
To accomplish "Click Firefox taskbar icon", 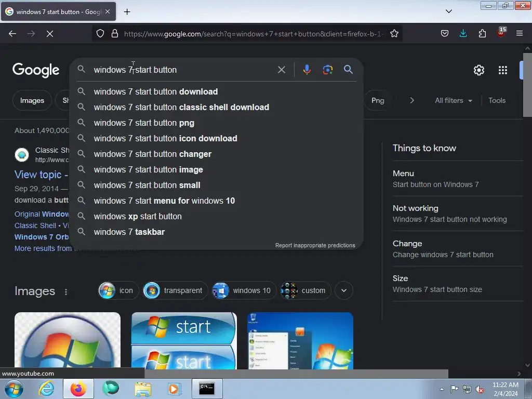I will 78,389.
